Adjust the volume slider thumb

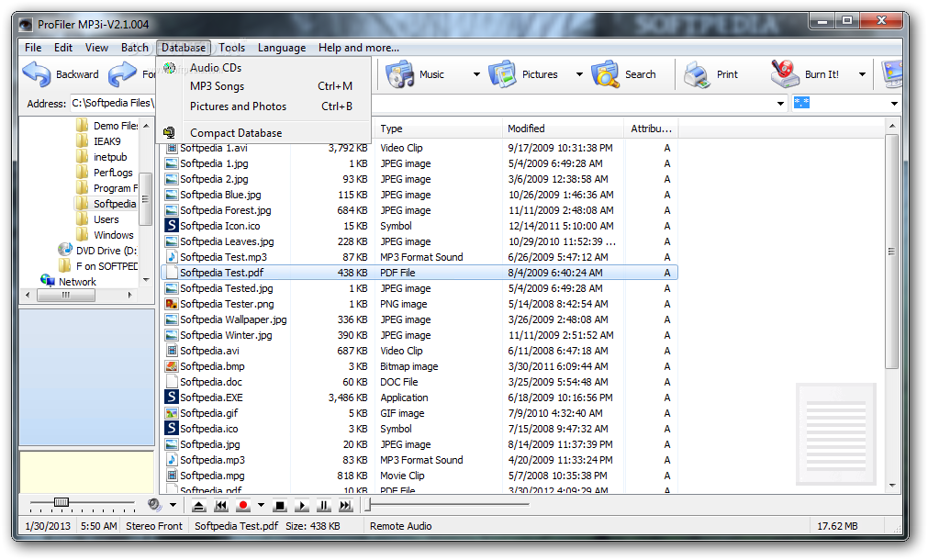61,502
